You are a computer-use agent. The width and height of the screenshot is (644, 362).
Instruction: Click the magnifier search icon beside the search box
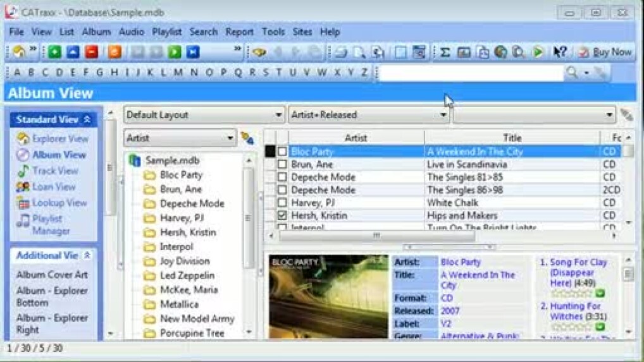point(572,73)
